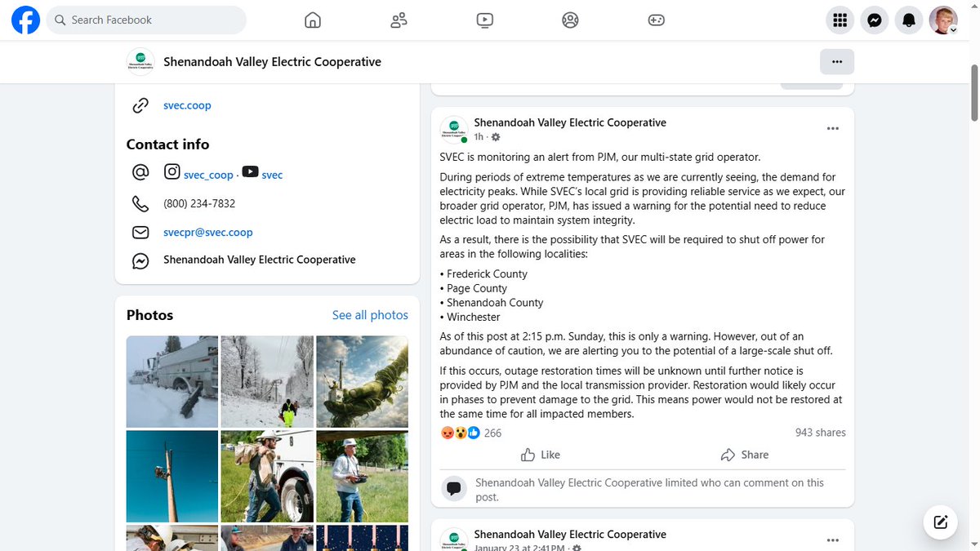
Task: Click the January 23 post author name
Action: (x=570, y=534)
